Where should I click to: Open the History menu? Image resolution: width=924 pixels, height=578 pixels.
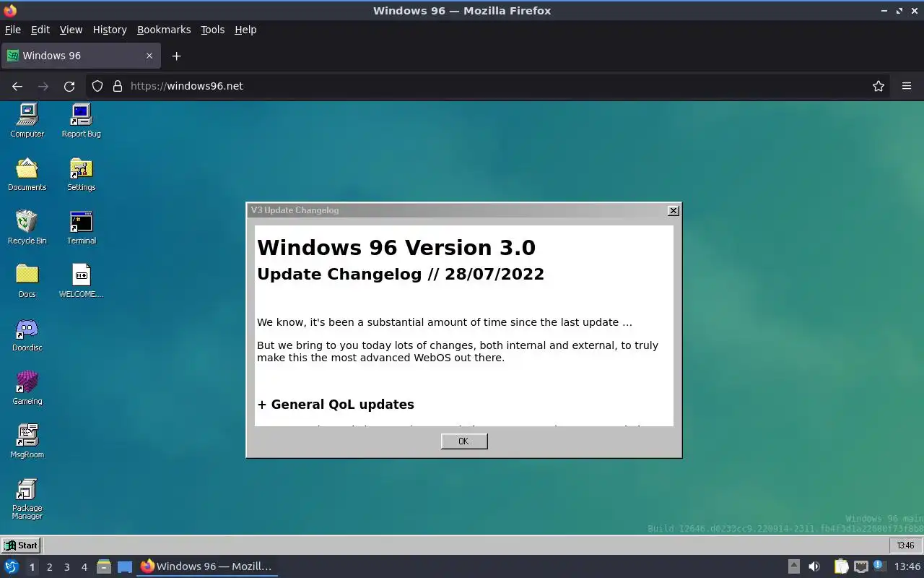tap(110, 30)
